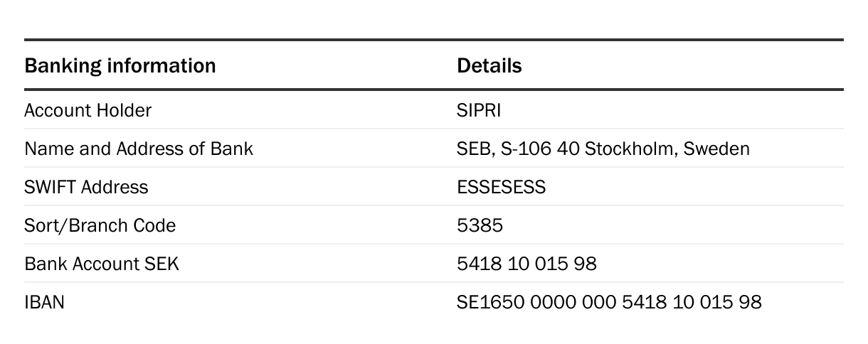
Task: Click the SEB Stockholm bank address text
Action: (603, 149)
